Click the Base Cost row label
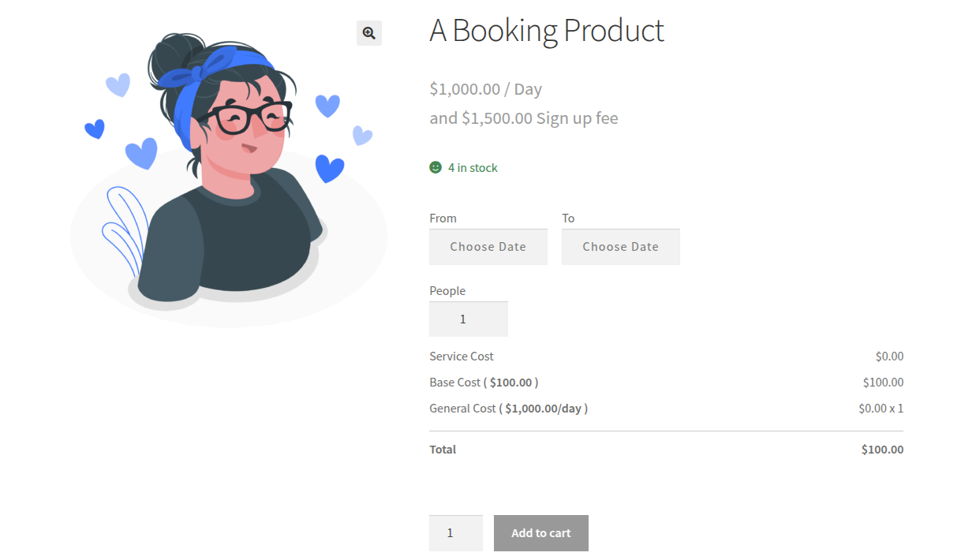The height and width of the screenshot is (560, 976). tap(484, 383)
